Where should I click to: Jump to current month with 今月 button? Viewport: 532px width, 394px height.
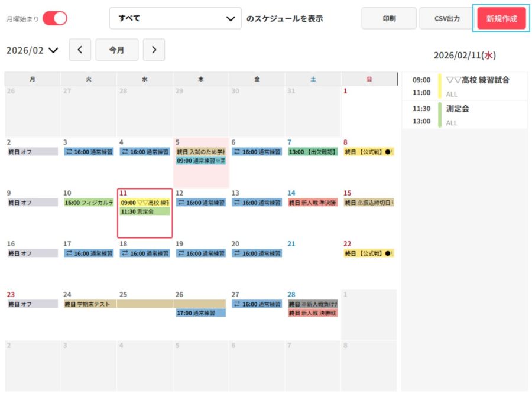pos(116,50)
